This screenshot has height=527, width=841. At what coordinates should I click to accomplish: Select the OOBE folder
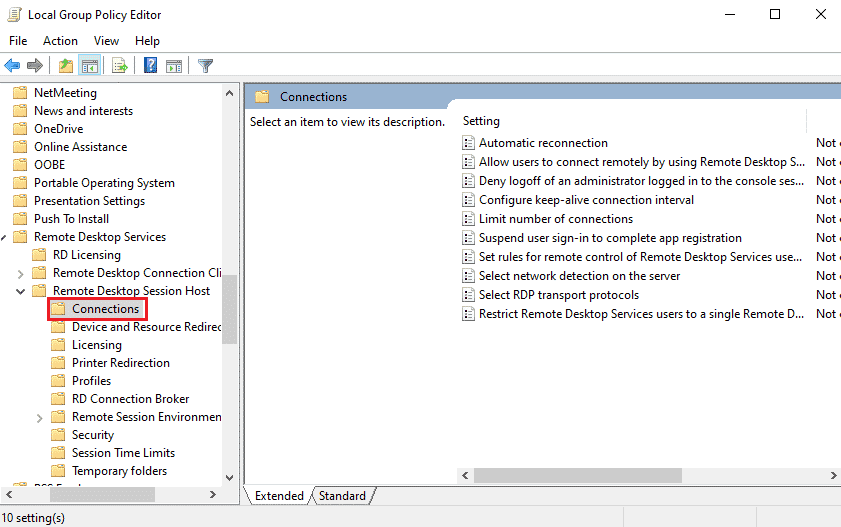(49, 165)
